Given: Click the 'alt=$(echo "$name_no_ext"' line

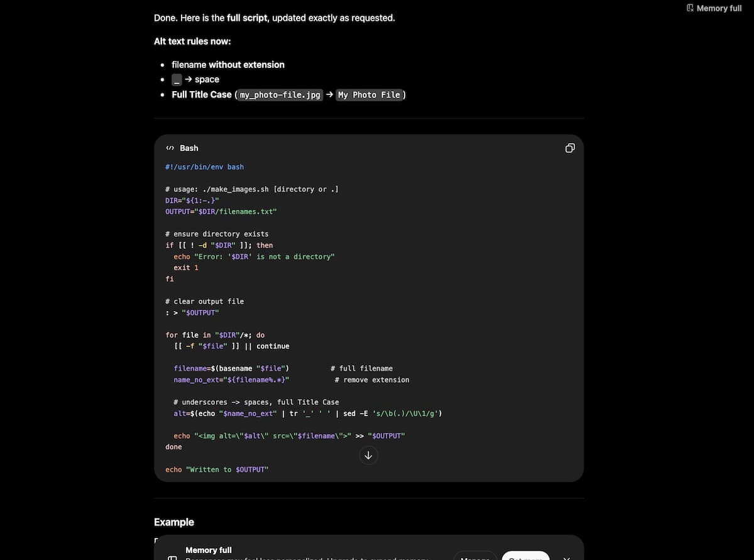Looking at the screenshot, I should 308,414.
